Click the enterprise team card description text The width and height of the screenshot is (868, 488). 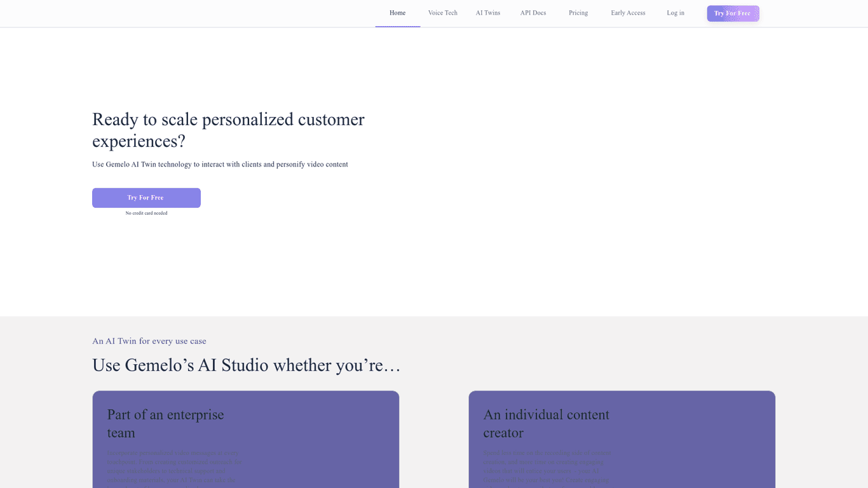(x=174, y=466)
